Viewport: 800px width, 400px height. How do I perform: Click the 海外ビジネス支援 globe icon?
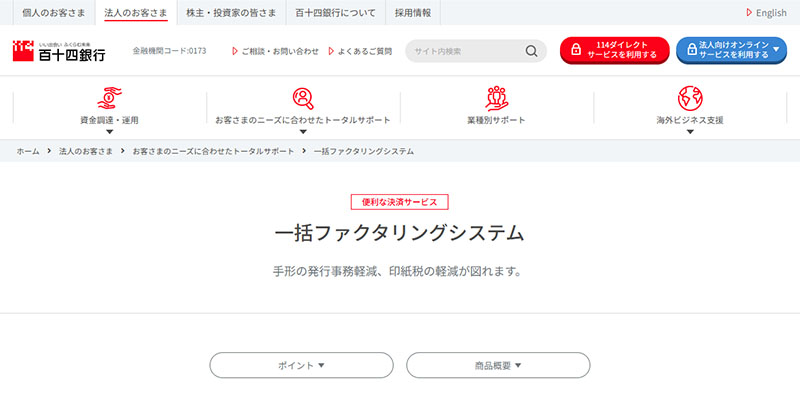tap(690, 98)
